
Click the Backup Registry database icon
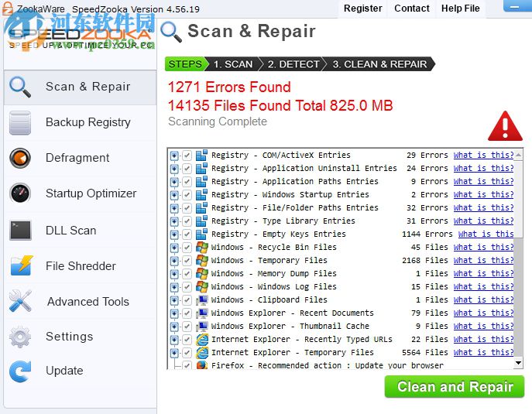pos(20,123)
